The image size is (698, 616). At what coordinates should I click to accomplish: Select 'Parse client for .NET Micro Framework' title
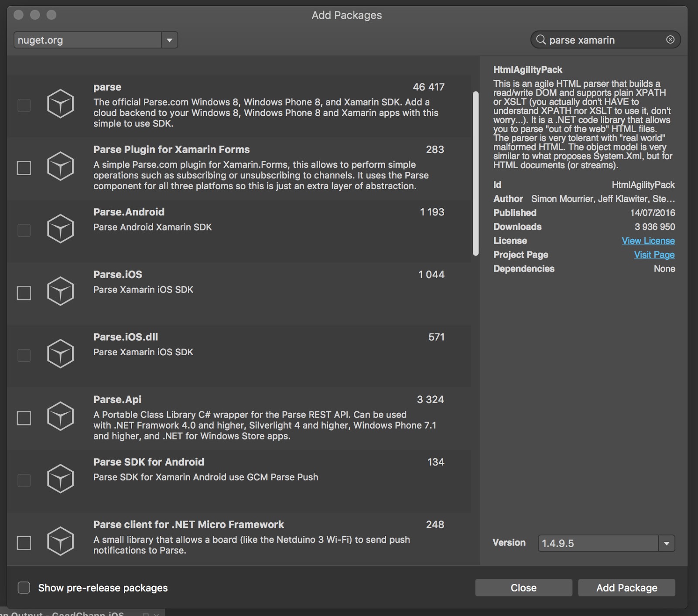[188, 524]
